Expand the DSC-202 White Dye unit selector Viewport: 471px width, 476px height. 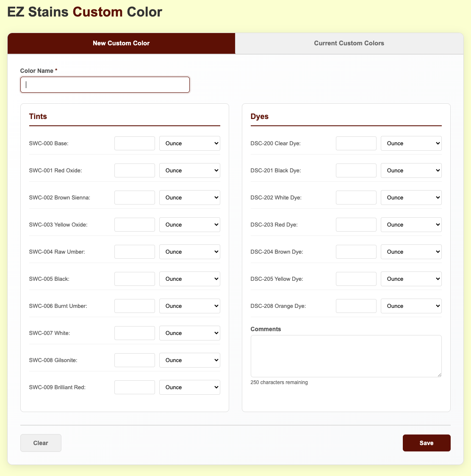pyautogui.click(x=411, y=197)
